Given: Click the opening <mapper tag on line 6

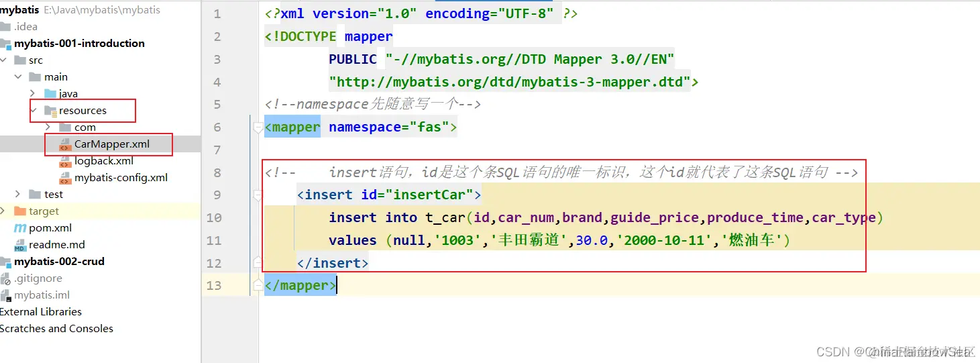Looking at the screenshot, I should [x=292, y=127].
